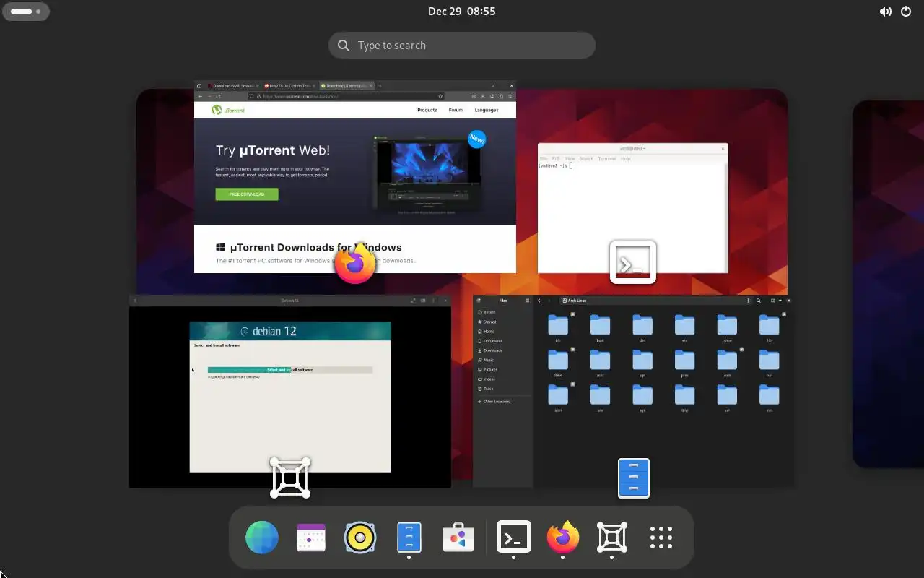The width and height of the screenshot is (924, 578).
Task: Switch to the adjacent workspace on right edge
Action: pyautogui.click(x=889, y=284)
